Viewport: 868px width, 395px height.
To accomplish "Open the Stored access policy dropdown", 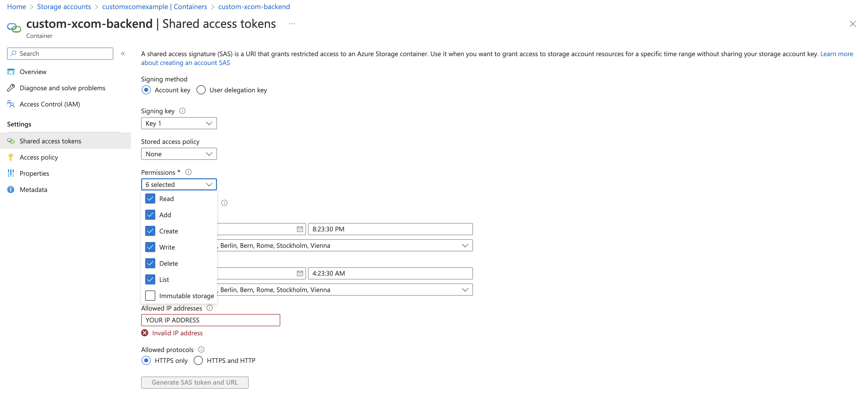I will [x=179, y=154].
